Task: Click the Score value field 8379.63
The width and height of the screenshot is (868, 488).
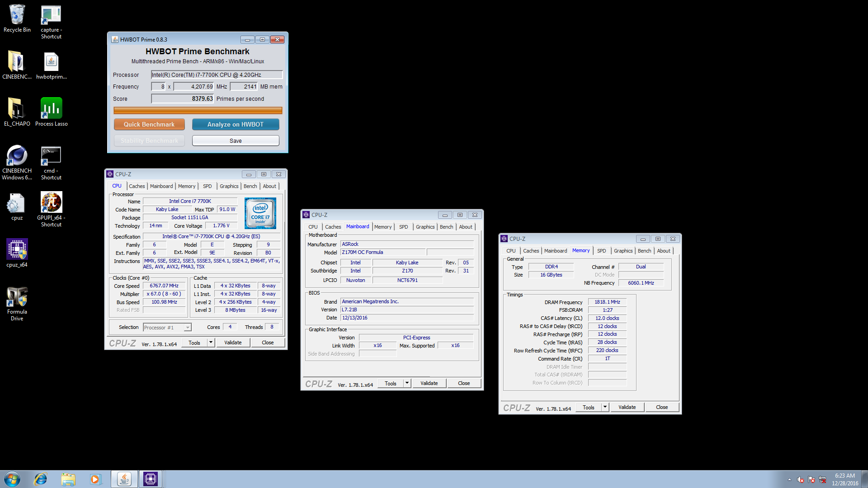Action: pos(183,99)
